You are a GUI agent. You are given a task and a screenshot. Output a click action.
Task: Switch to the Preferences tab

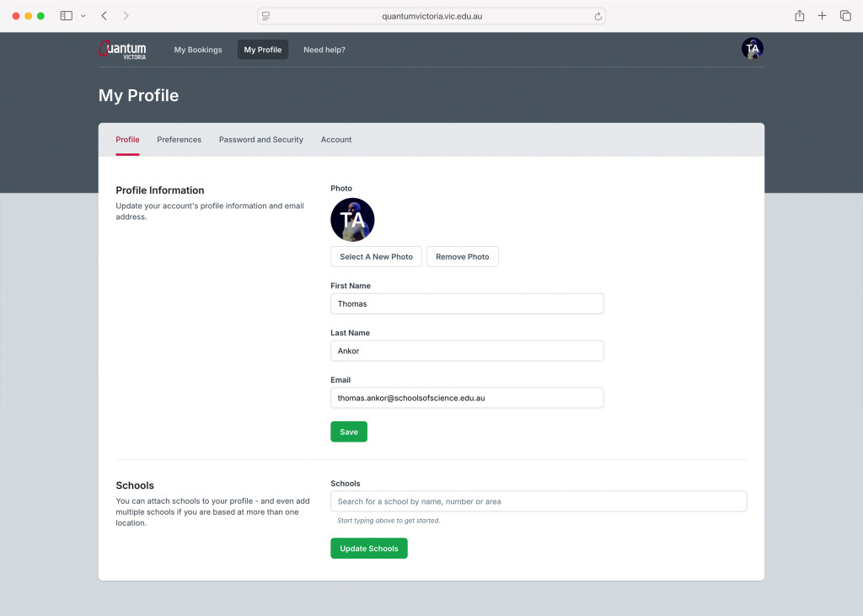tap(179, 140)
